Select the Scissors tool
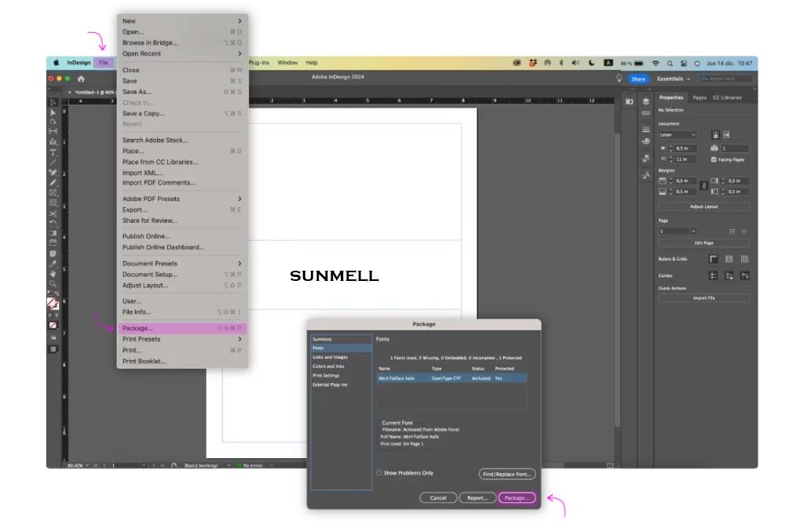Screen dimensions: 804x532 53,213
